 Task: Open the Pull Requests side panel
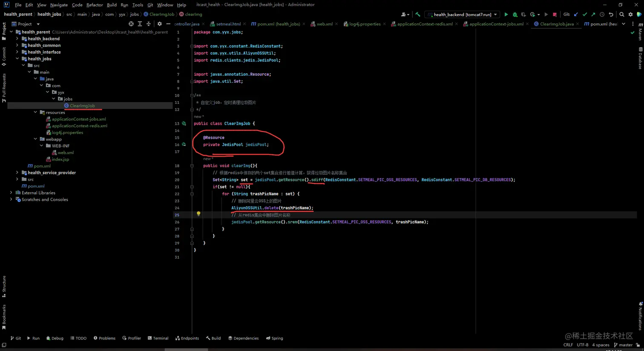[x=4, y=88]
